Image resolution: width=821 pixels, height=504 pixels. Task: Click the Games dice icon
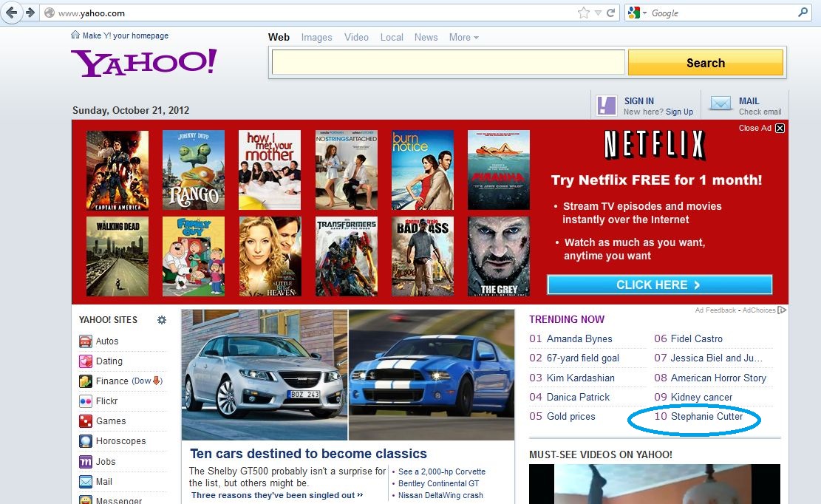coord(85,420)
